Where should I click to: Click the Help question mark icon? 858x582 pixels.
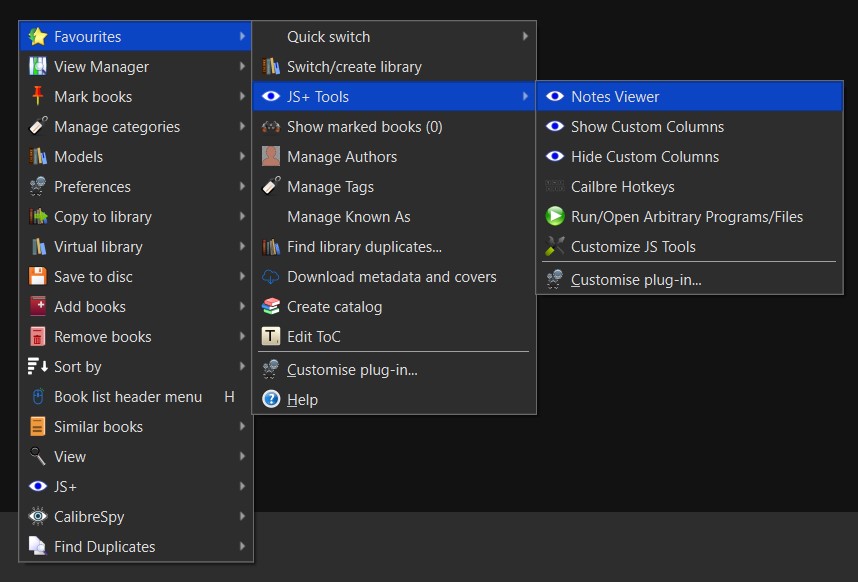pyautogui.click(x=271, y=399)
